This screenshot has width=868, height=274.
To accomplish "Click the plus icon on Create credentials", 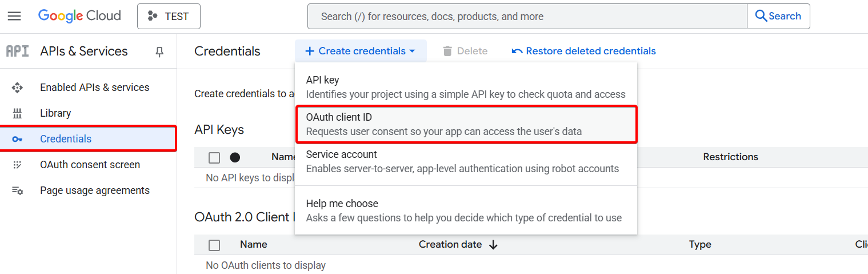I will (x=310, y=51).
